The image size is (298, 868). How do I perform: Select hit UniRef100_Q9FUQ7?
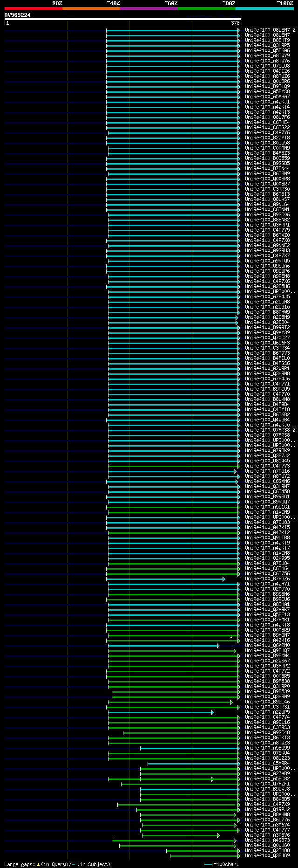coord(267,650)
